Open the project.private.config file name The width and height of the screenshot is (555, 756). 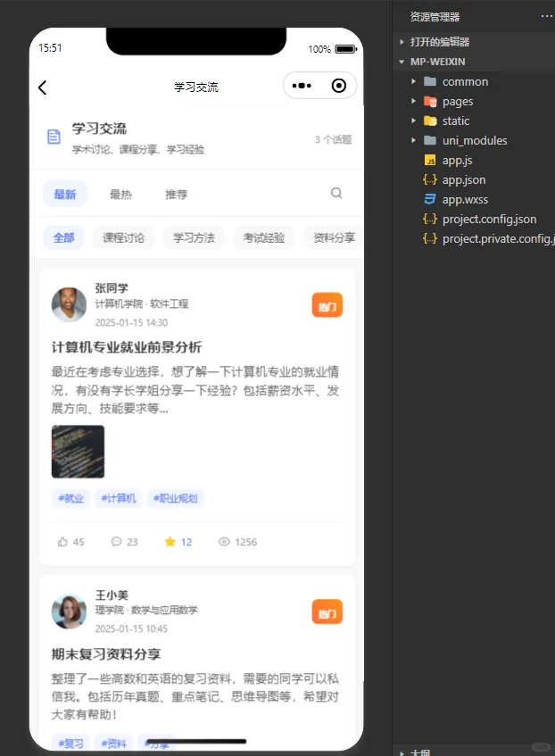[498, 238]
